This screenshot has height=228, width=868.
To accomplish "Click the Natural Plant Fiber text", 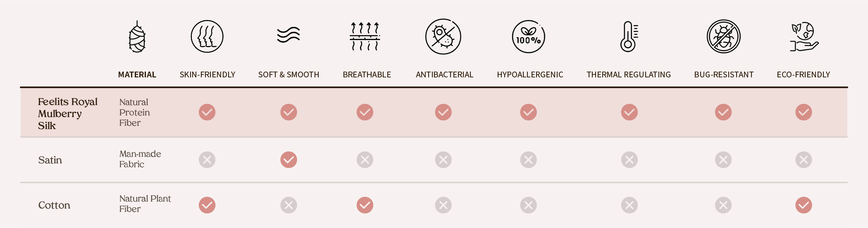I will pyautogui.click(x=145, y=204).
